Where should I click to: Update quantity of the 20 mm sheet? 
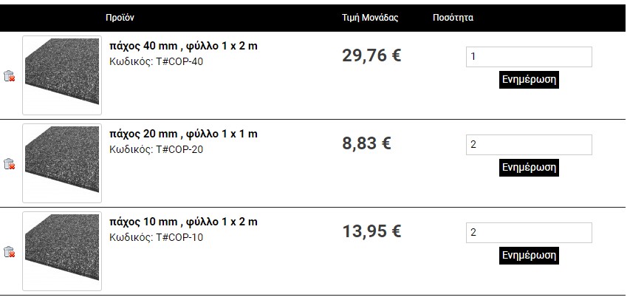[528, 168]
